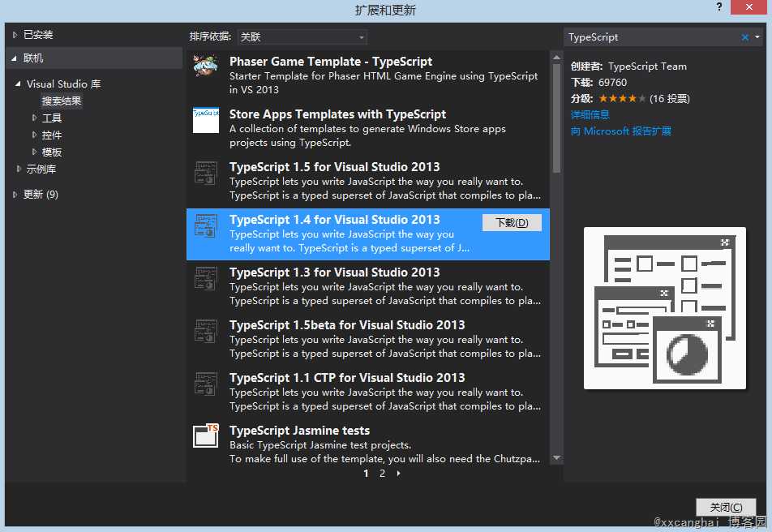772x532 pixels.
Task: Click the Visual Studio 库 label
Action: (x=63, y=84)
